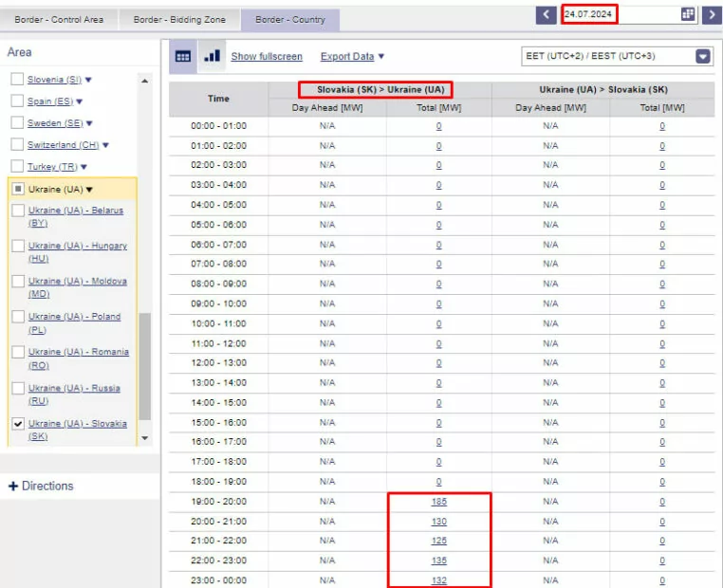Expand Spain (ES) arrow
This screenshot has width=723, height=588.
(x=80, y=101)
